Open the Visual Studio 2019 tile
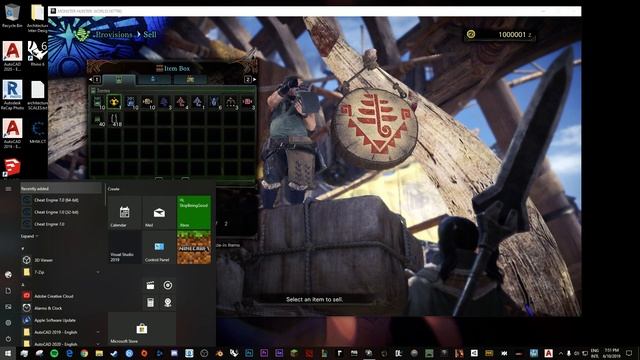640x360 pixels. click(x=124, y=247)
